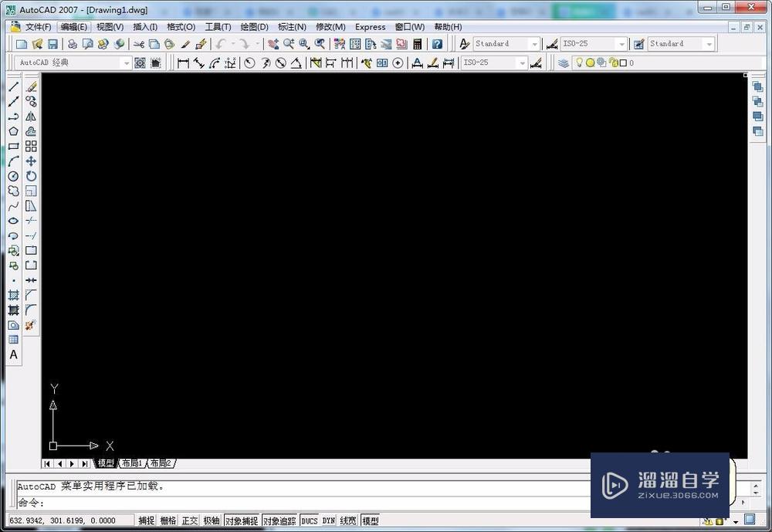Switch to the 布局1 layout tab
The image size is (772, 532).
click(130, 463)
